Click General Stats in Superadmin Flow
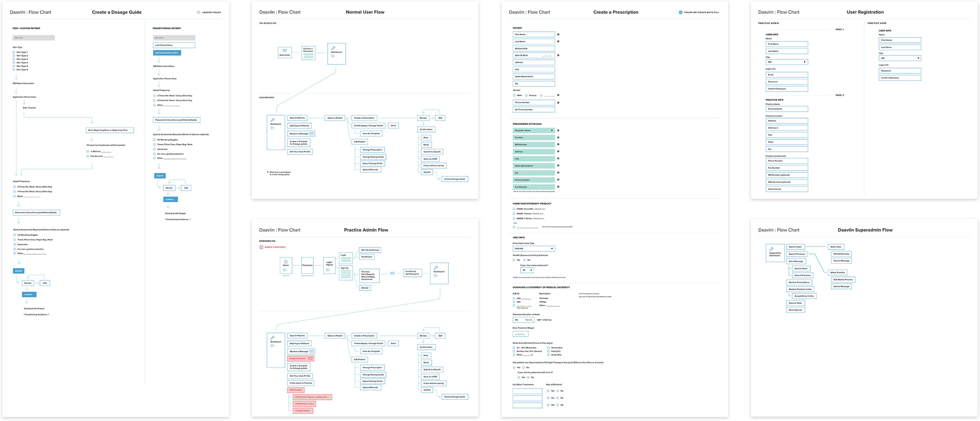 point(795,303)
